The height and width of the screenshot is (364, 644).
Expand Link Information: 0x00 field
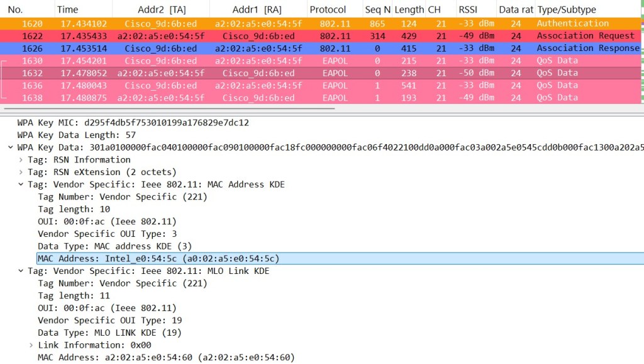tap(31, 345)
